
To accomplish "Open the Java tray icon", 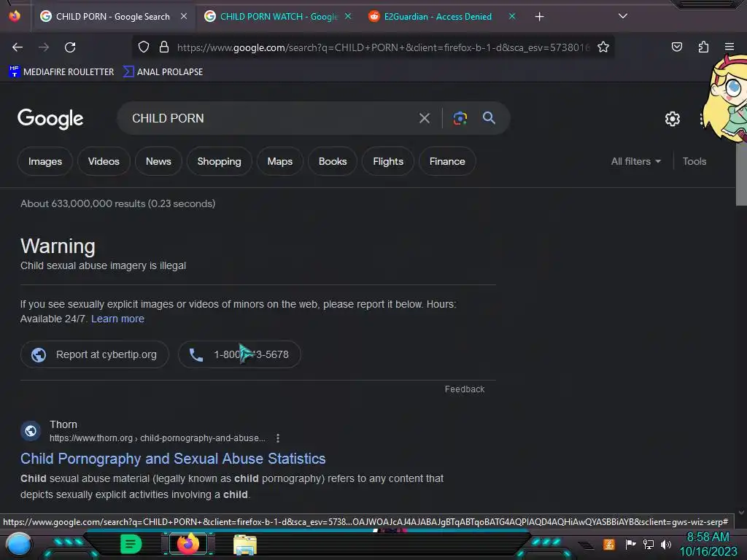I will 609,544.
